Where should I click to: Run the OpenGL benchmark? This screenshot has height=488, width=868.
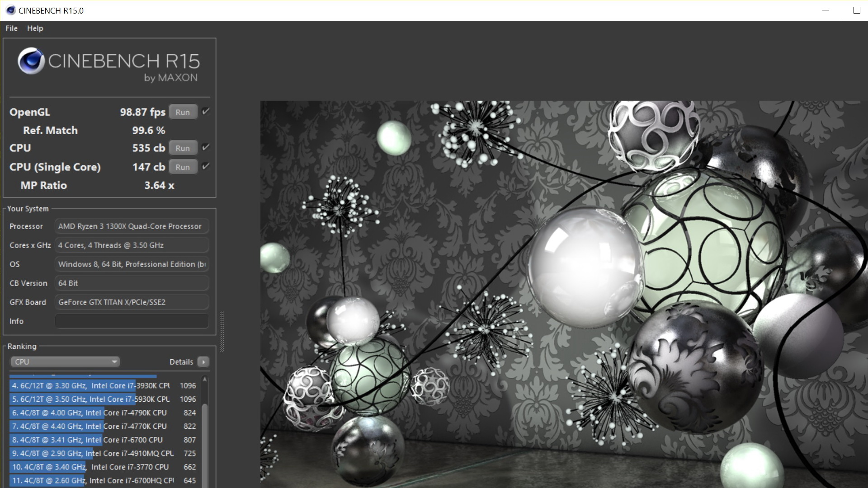tap(183, 112)
